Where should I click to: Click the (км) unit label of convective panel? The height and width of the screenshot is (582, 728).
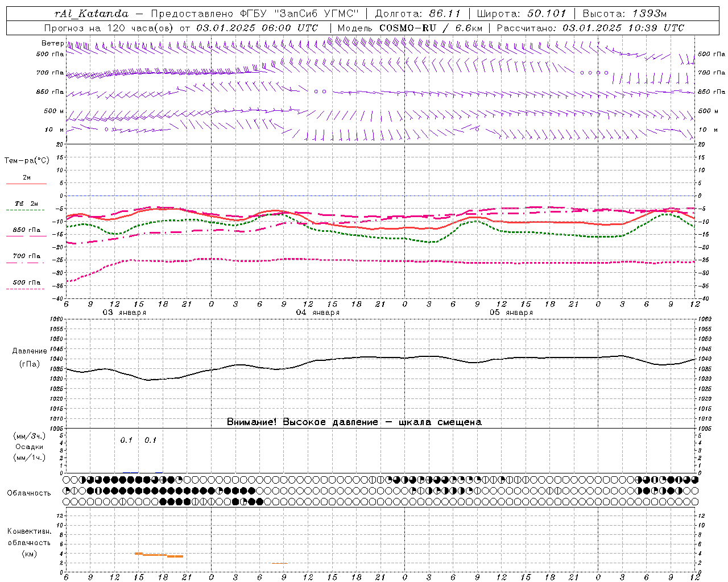29,554
